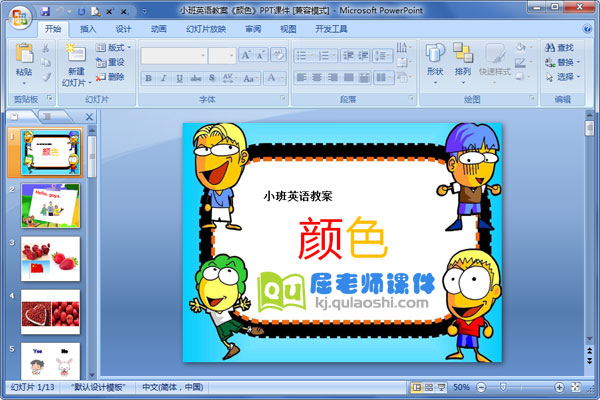Decrease list indent level
The image size is (600, 400).
point(347,56)
